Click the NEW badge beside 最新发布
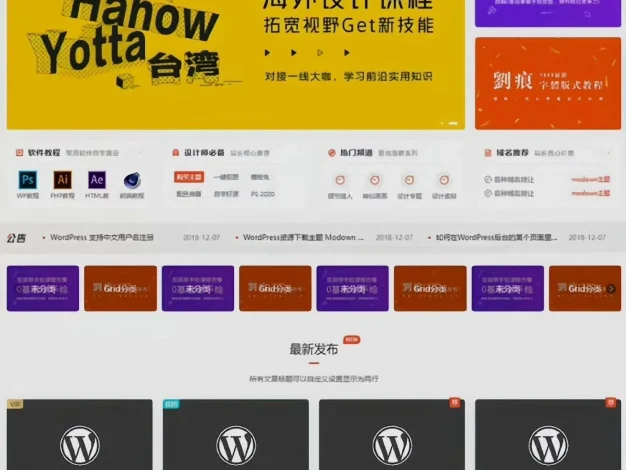The height and width of the screenshot is (470, 626). tap(352, 339)
